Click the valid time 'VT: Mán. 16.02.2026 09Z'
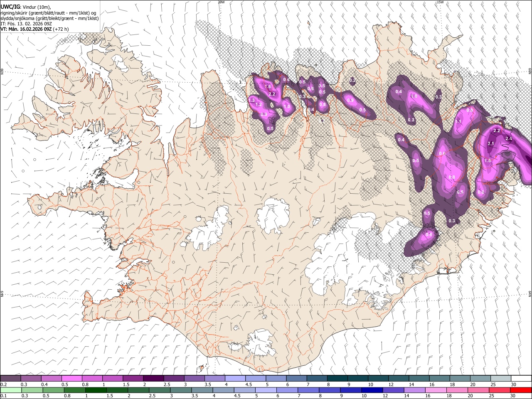 point(26,29)
